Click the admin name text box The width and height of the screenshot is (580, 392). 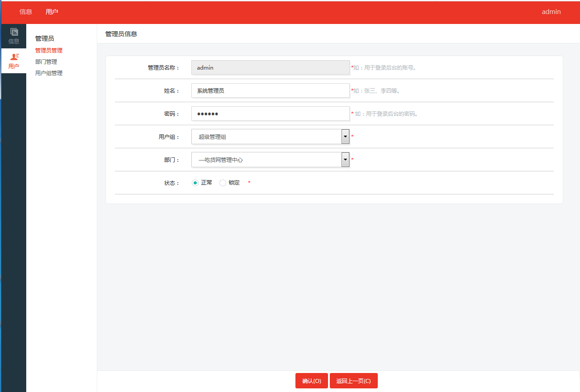pyautogui.click(x=270, y=67)
